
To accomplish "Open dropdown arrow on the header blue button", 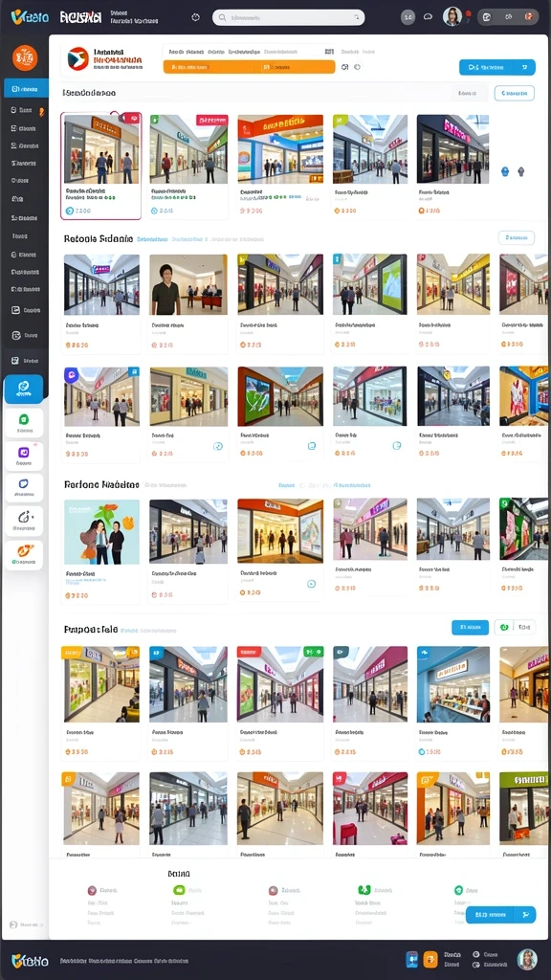I will coord(525,67).
